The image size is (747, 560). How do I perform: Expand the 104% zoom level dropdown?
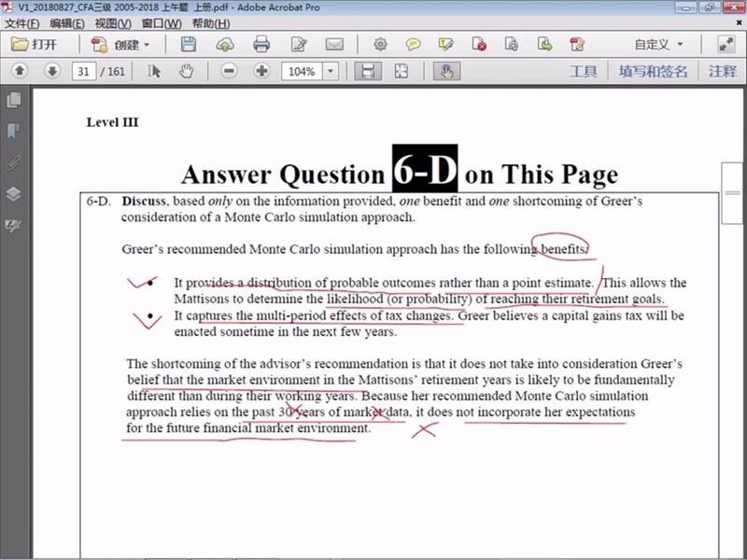331,72
